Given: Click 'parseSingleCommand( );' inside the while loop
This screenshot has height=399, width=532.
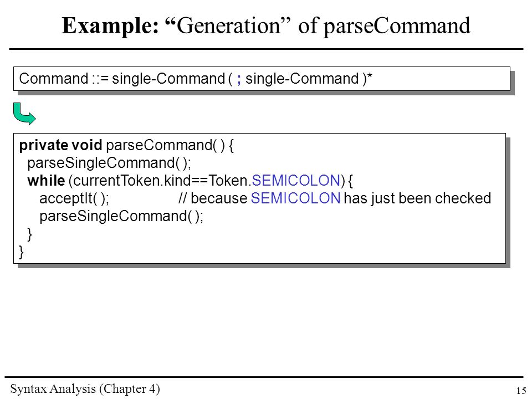Looking at the screenshot, I should 121,216.
